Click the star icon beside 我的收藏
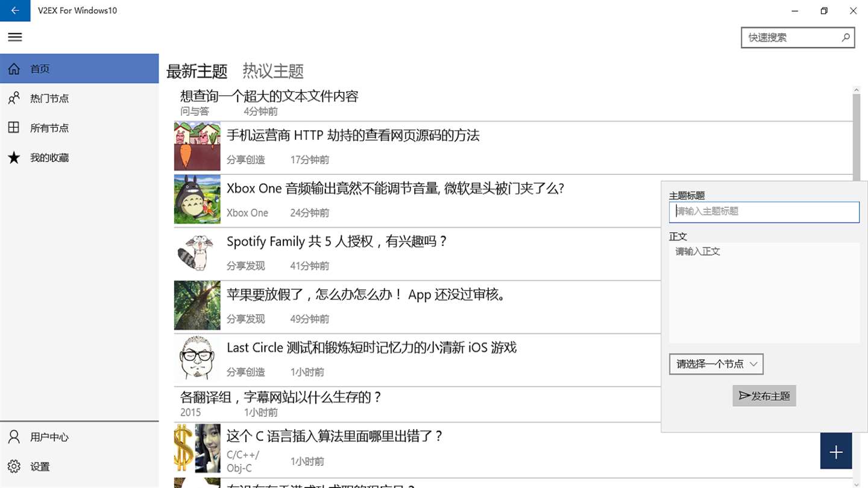The width and height of the screenshot is (868, 488). point(14,157)
